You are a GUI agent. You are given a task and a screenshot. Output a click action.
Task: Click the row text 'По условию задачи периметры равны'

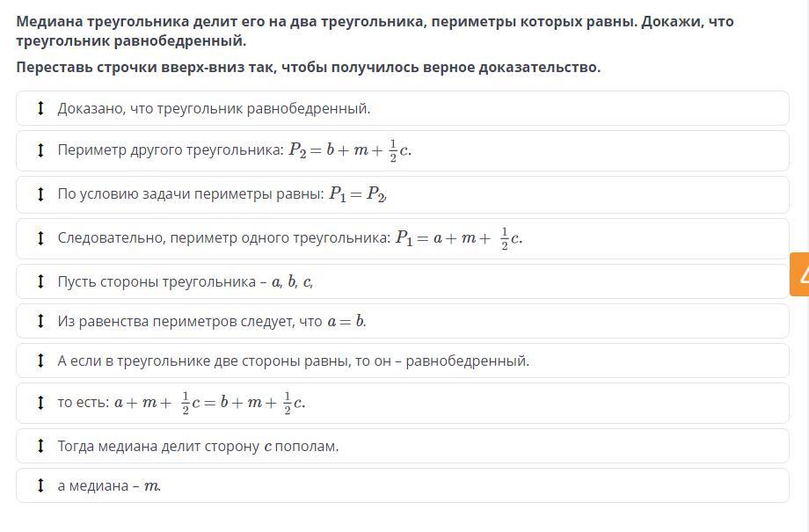192,194
